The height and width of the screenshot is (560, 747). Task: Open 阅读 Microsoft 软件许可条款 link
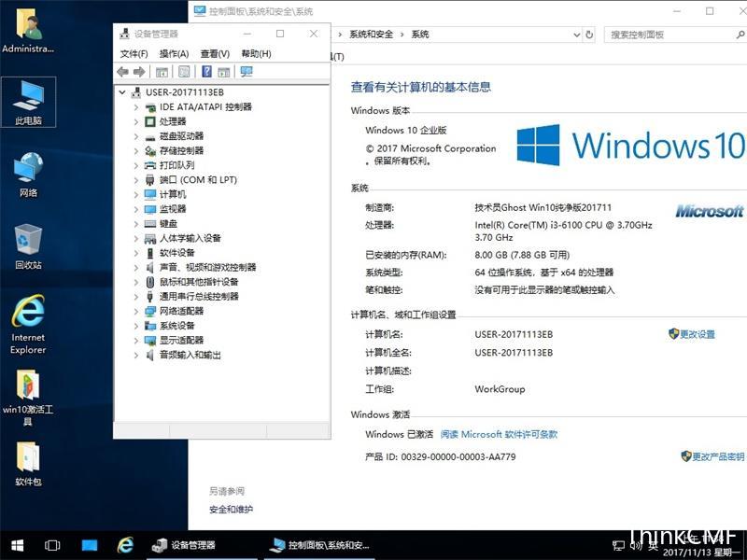(499, 434)
